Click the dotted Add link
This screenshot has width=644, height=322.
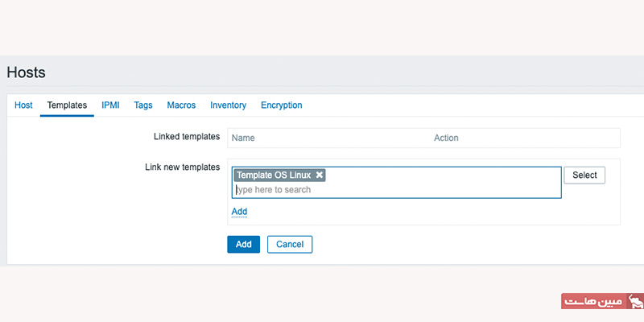(x=239, y=212)
